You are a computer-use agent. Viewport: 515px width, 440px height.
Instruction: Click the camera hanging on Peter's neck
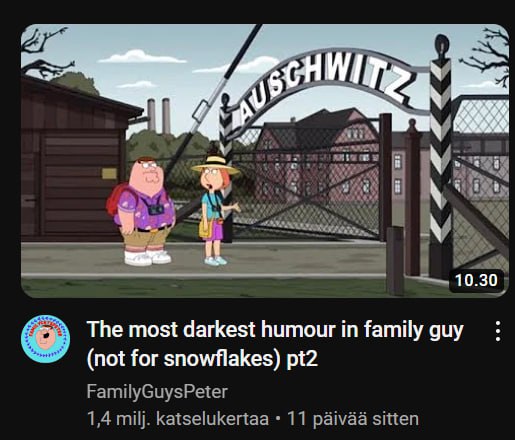155,210
